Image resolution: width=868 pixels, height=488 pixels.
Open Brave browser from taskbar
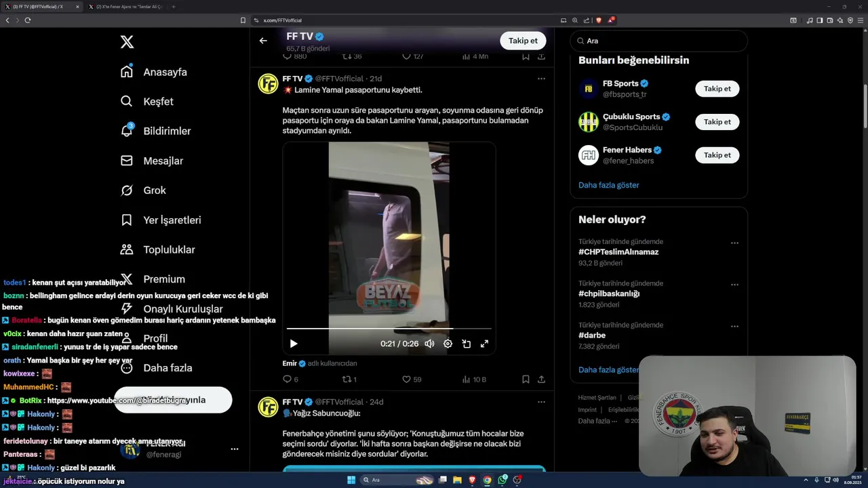[472, 480]
